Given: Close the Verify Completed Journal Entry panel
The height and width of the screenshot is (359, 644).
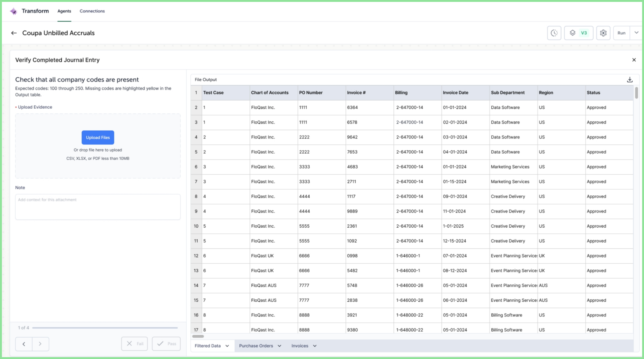Looking at the screenshot, I should point(634,60).
